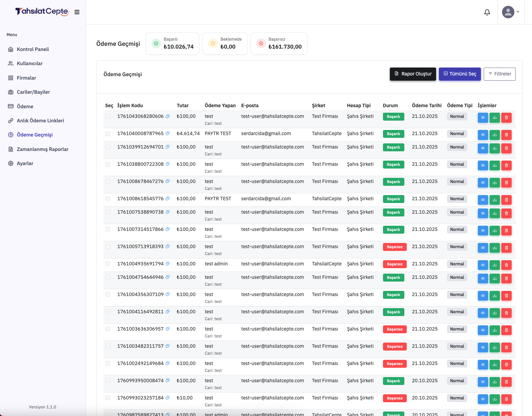Screen dimensions: 532x416
Task: Click the Başarısız total summary card
Action: (x=279, y=44)
